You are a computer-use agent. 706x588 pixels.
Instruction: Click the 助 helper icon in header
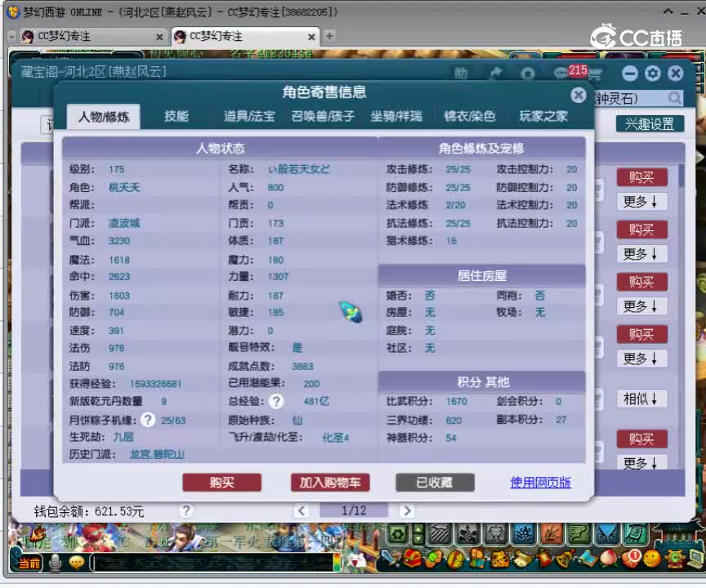tap(461, 73)
